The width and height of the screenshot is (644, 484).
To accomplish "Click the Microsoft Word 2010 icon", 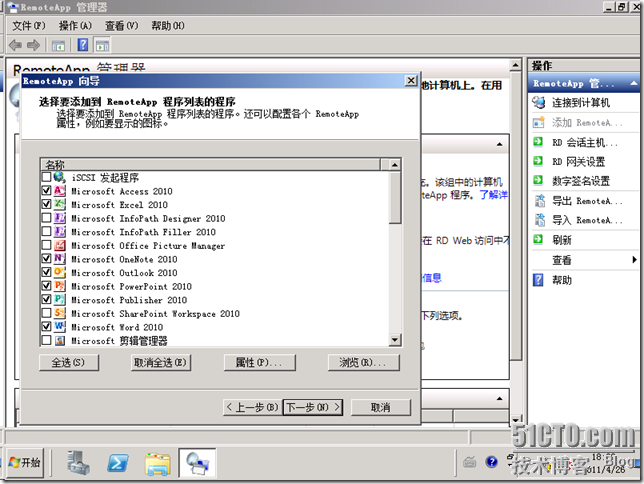I will [x=60, y=327].
